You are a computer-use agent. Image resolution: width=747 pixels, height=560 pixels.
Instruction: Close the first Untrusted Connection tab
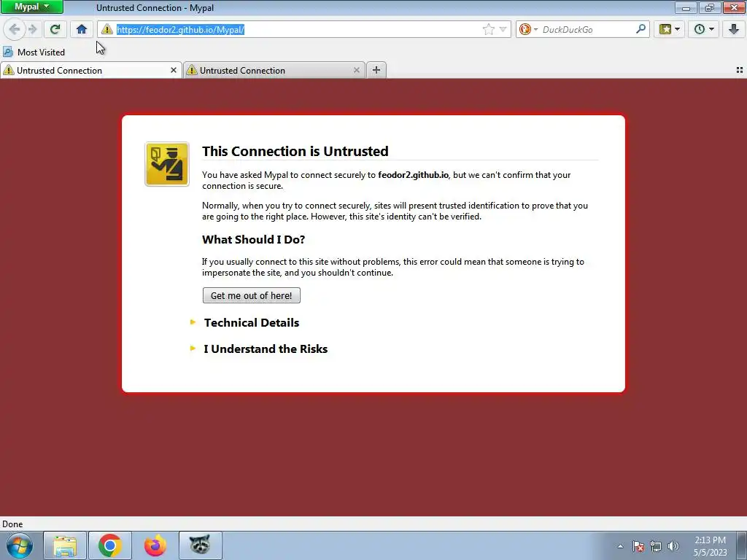tap(174, 71)
